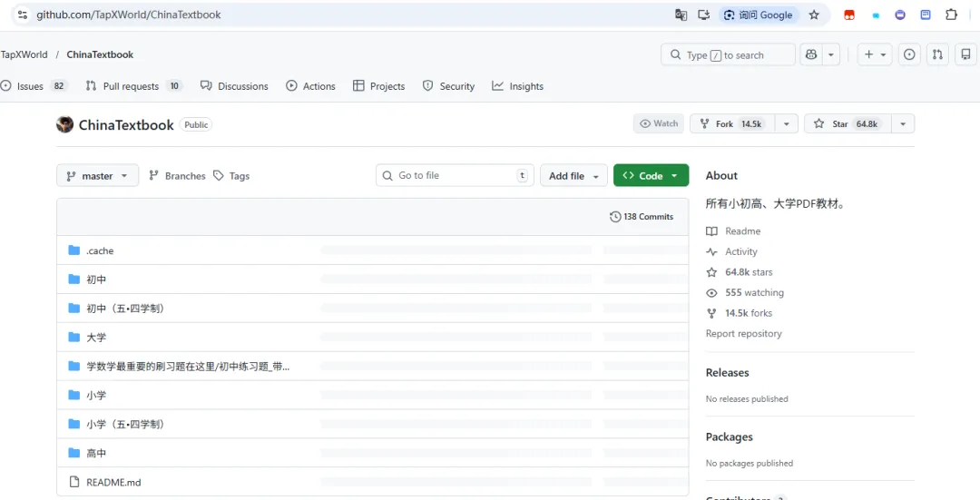Open the README.md file
The image size is (980, 500).
[113, 482]
